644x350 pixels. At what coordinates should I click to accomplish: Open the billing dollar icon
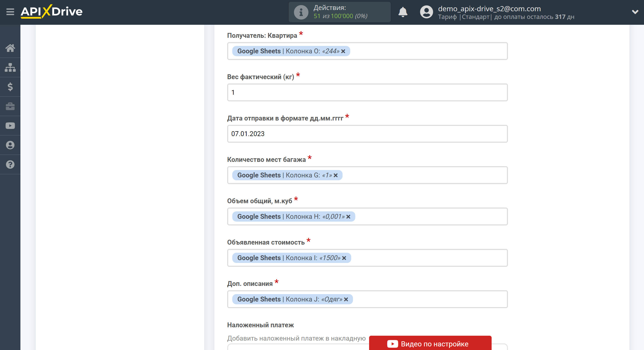pos(10,87)
